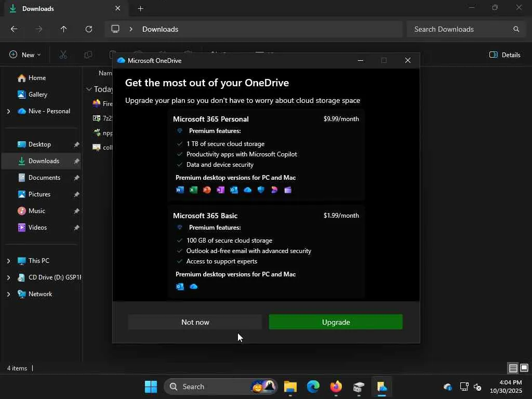Close the Microsoft OneDrive dialog
The width and height of the screenshot is (532, 399).
(x=407, y=60)
